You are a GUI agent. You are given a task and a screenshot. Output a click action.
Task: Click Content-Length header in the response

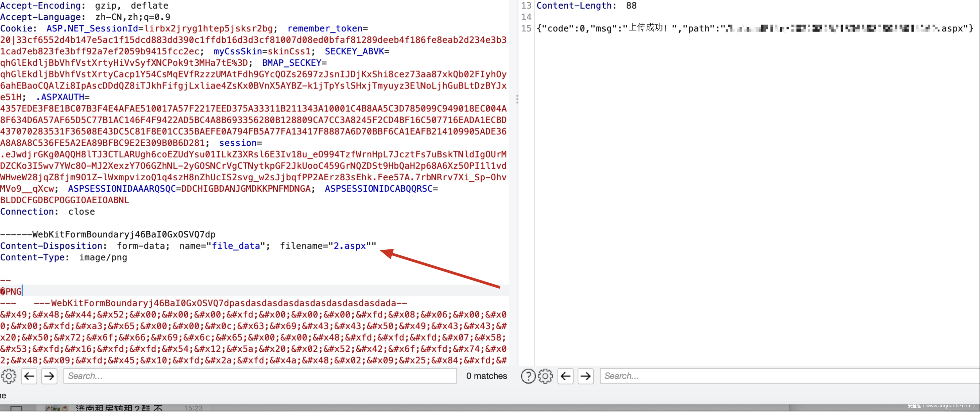click(x=574, y=6)
